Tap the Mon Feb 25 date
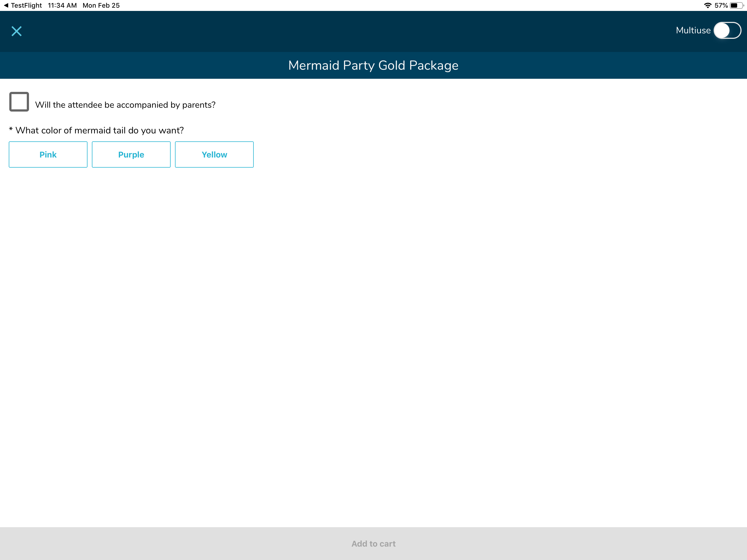Viewport: 747px width, 560px height. pos(101,5)
